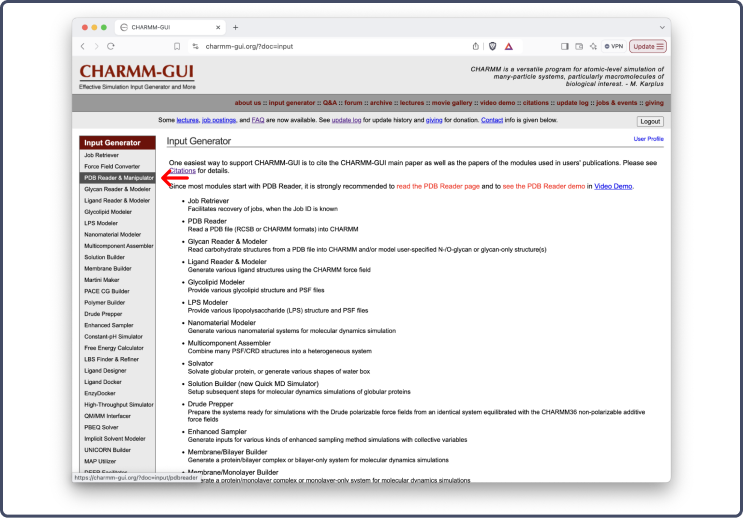Click the browser back arrow
The image size is (743, 518).
point(82,46)
